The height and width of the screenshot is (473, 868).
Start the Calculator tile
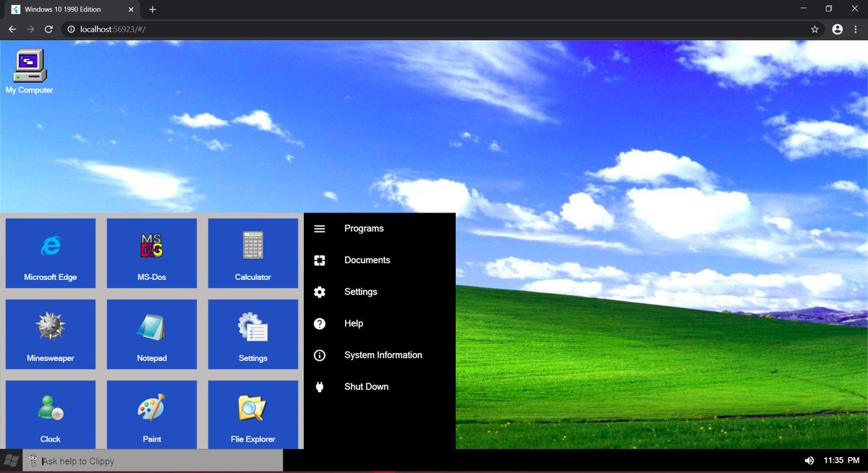tap(253, 253)
